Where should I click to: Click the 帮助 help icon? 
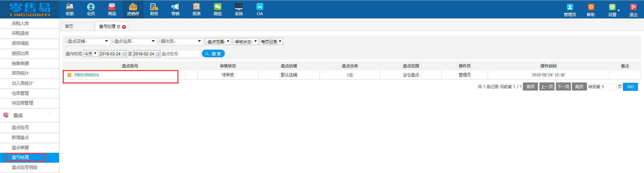click(x=591, y=7)
